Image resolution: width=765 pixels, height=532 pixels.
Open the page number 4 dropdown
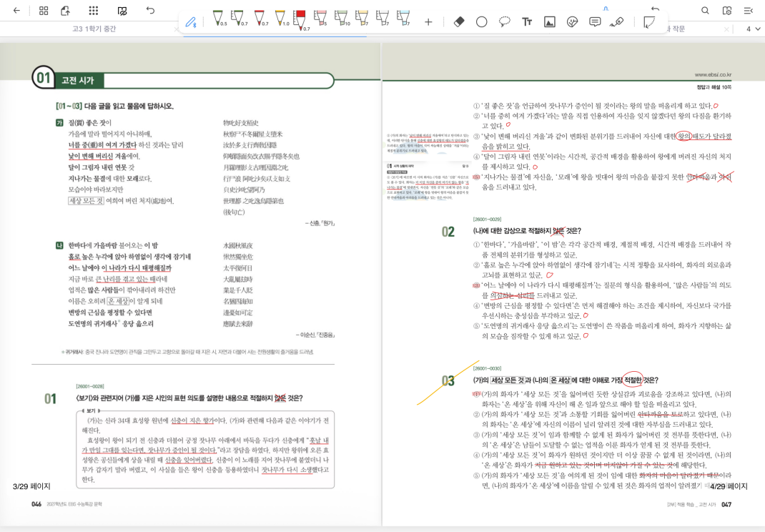point(753,29)
